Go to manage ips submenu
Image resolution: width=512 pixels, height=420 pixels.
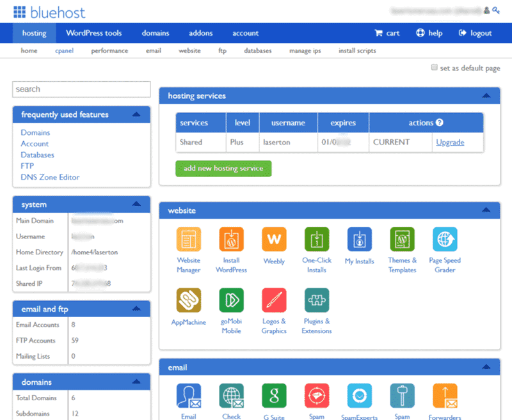pyautogui.click(x=305, y=51)
